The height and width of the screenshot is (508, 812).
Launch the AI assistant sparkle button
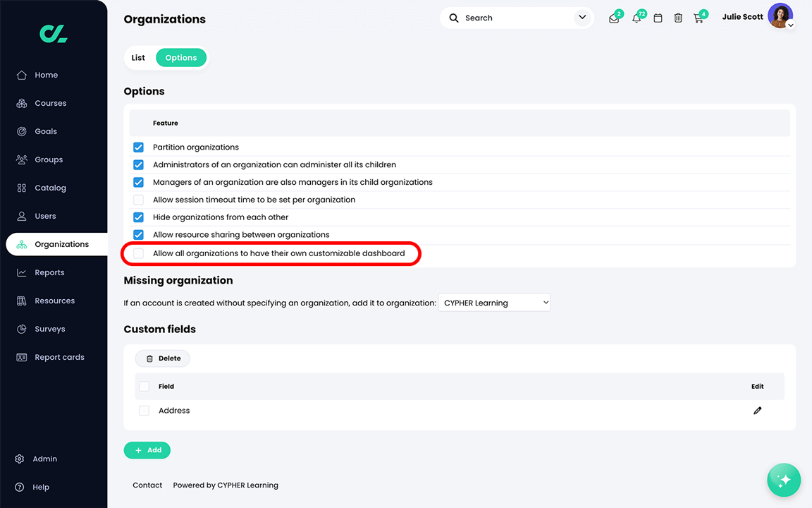784,480
